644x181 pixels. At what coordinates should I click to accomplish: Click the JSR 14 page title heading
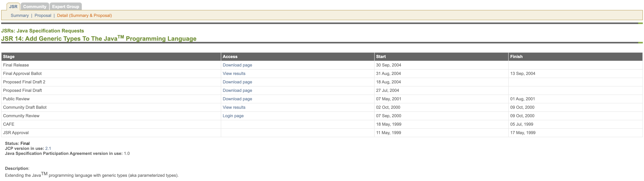coord(99,39)
